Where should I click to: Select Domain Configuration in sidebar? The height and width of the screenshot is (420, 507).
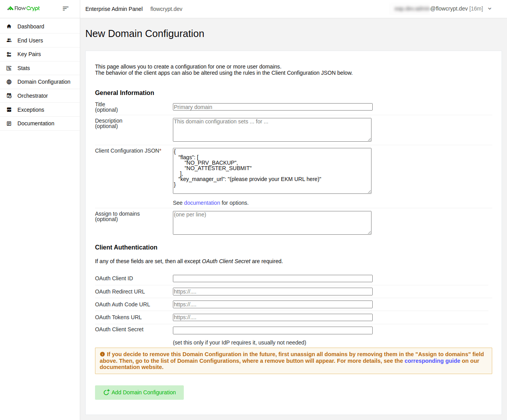(x=40, y=82)
